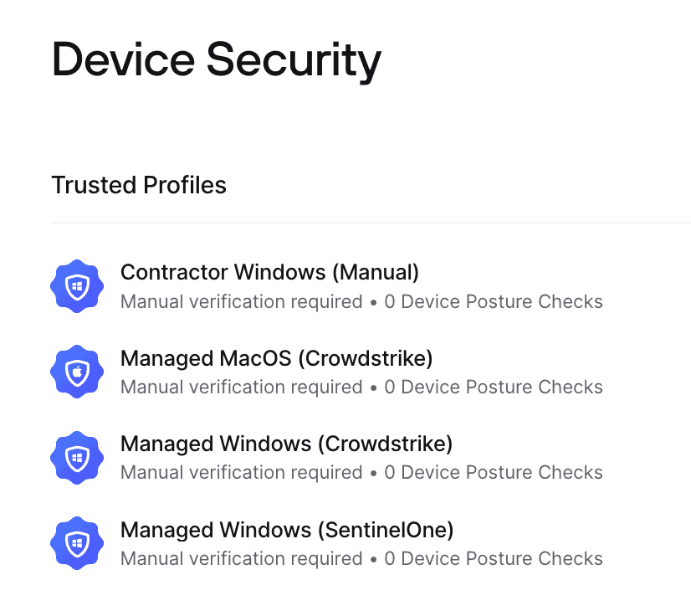
Task: Click the posture checks label for Managed Windows (SentinelOne)
Action: (x=493, y=558)
